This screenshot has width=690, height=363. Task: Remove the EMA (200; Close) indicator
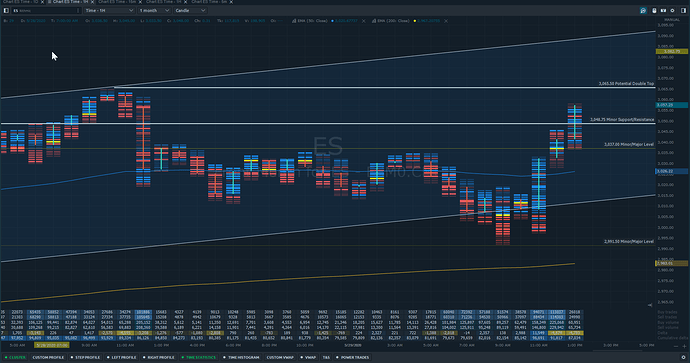(446, 21)
